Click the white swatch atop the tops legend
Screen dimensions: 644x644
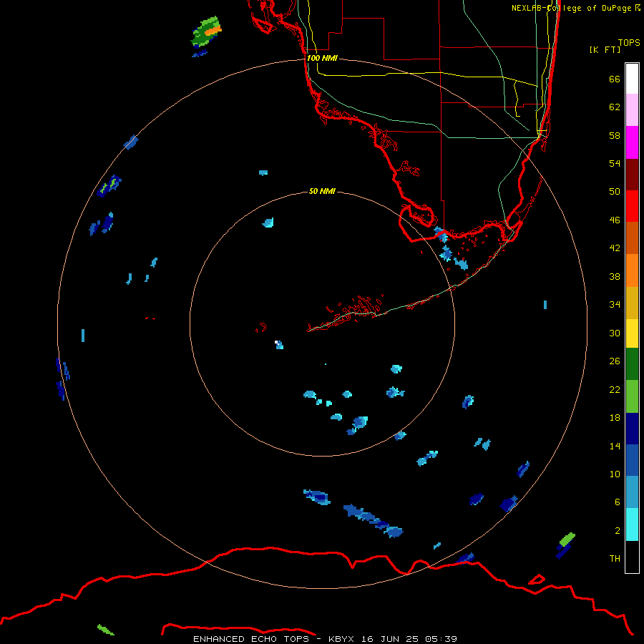pyautogui.click(x=632, y=79)
